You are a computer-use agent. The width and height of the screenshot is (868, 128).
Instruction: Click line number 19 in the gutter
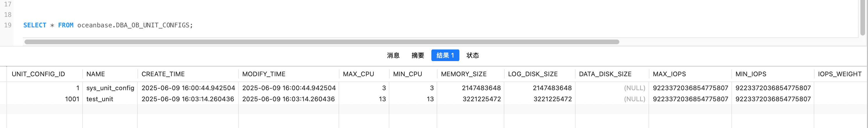pyautogui.click(x=8, y=25)
